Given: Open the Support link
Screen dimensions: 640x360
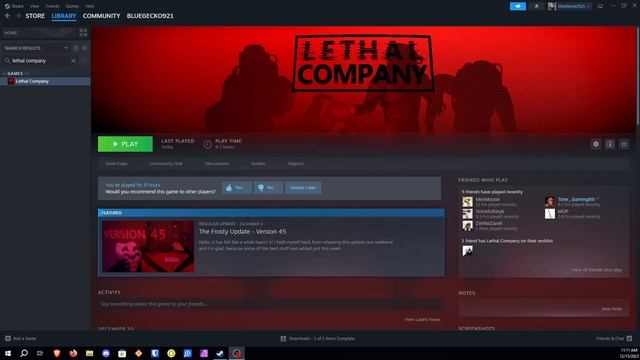Looking at the screenshot, I should coord(296,164).
